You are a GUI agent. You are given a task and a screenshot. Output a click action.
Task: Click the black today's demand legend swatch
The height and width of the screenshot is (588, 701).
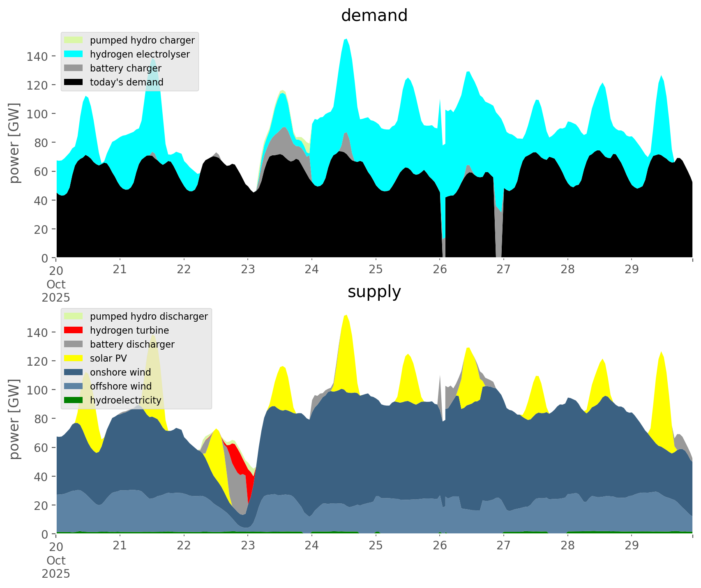(x=74, y=82)
